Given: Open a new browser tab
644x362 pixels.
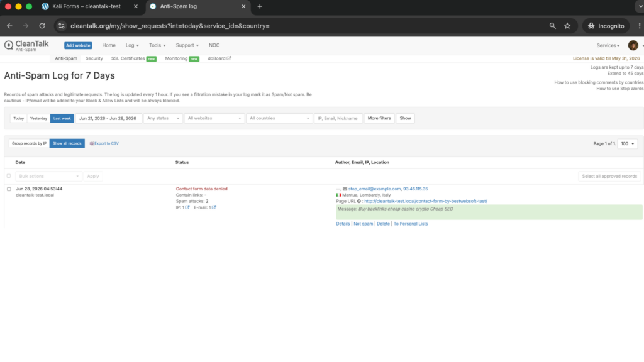Looking at the screenshot, I should click(x=260, y=6).
